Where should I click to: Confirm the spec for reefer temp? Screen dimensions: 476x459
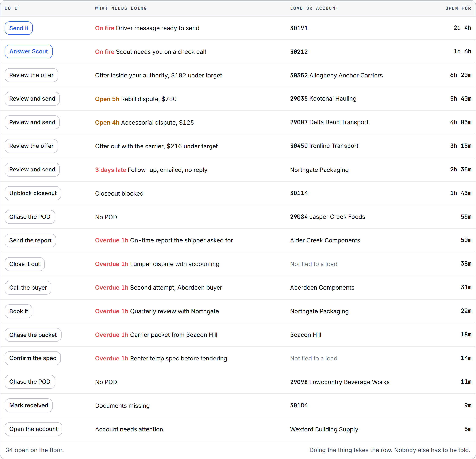[x=32, y=358]
